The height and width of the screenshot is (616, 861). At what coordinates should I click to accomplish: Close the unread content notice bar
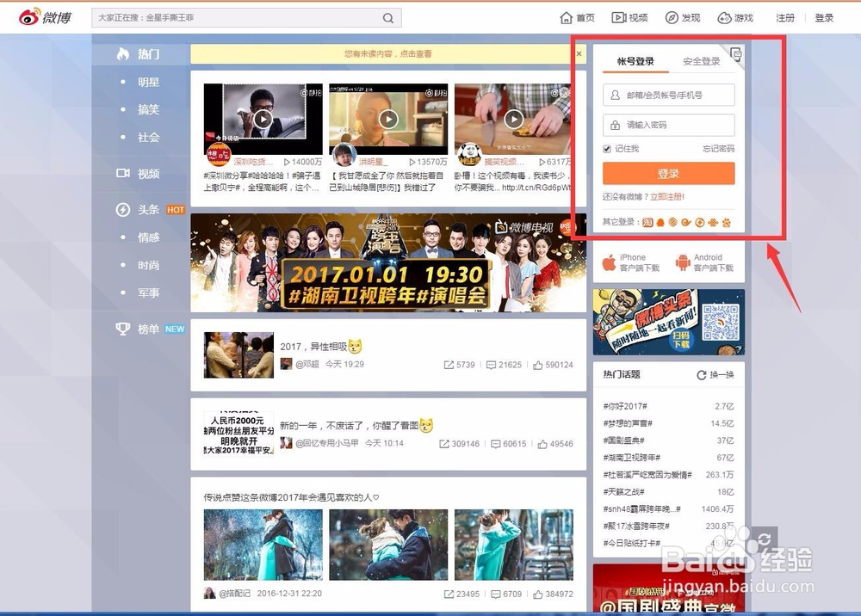tap(579, 53)
